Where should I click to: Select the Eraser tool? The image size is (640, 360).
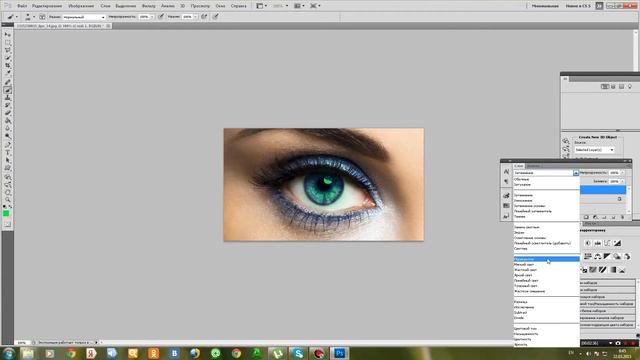(x=8, y=113)
